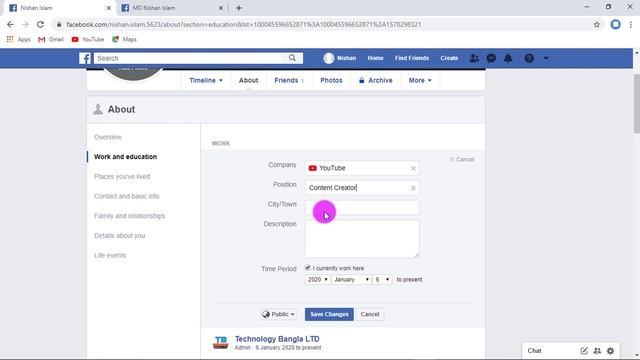Image resolution: width=640 pixels, height=360 pixels.
Task: Switch to MD Nishan Islam browser tab
Action: [171, 8]
